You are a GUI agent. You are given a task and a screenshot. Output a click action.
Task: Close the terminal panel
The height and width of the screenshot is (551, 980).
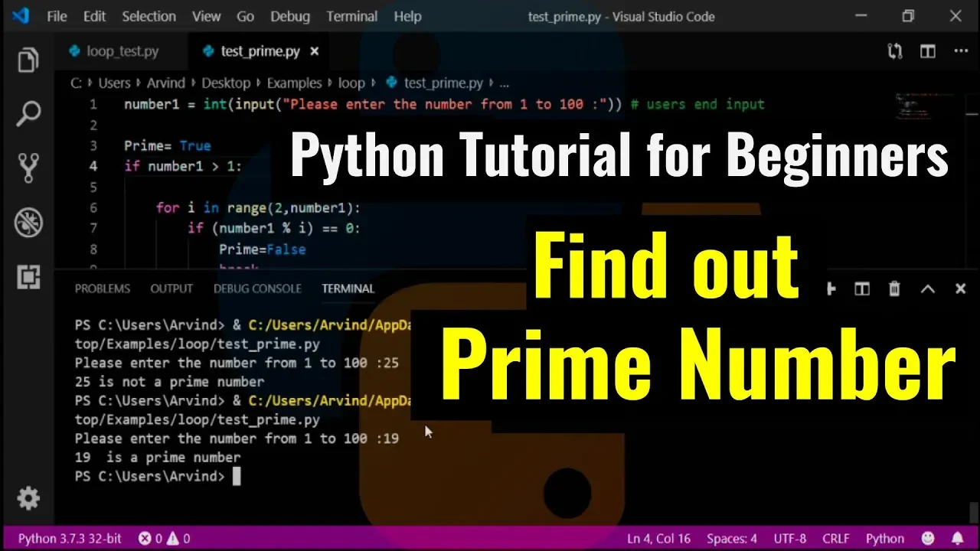[960, 289]
